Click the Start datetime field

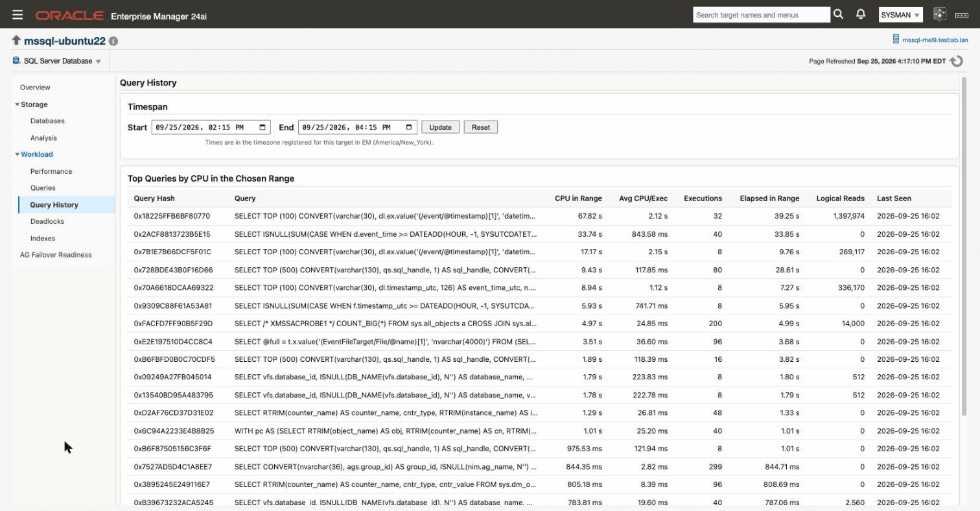point(211,127)
